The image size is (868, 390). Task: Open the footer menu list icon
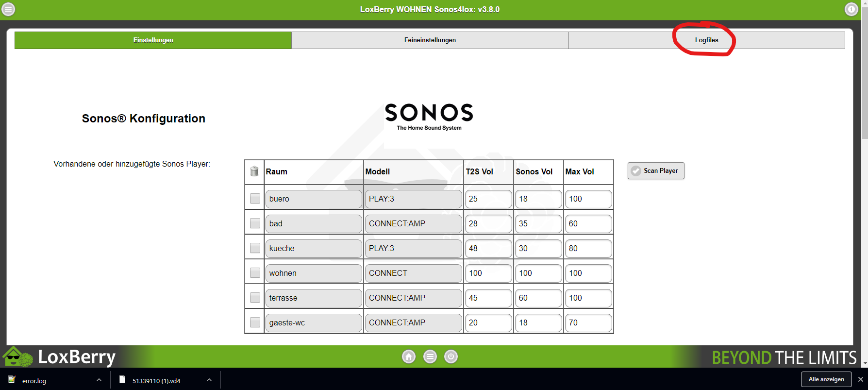[430, 357]
